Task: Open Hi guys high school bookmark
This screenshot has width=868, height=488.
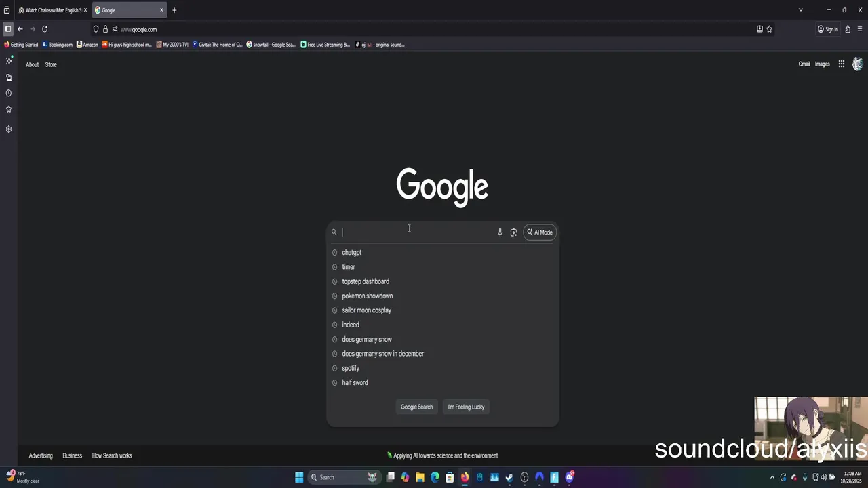Action: pos(127,45)
